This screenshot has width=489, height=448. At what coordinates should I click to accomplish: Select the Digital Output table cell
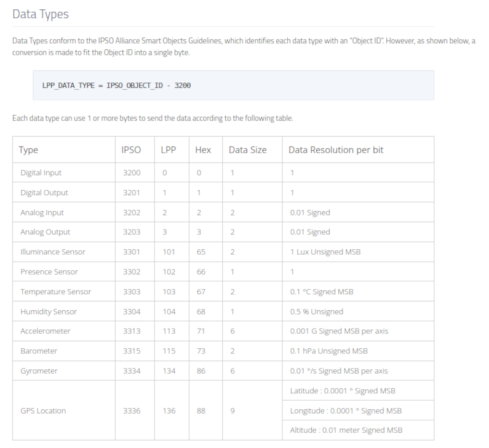click(x=44, y=193)
